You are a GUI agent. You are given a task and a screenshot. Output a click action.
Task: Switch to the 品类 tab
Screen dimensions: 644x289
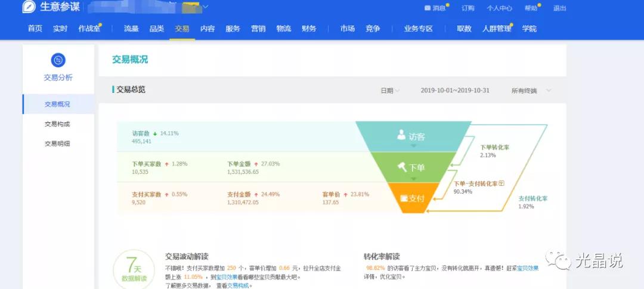(x=157, y=29)
